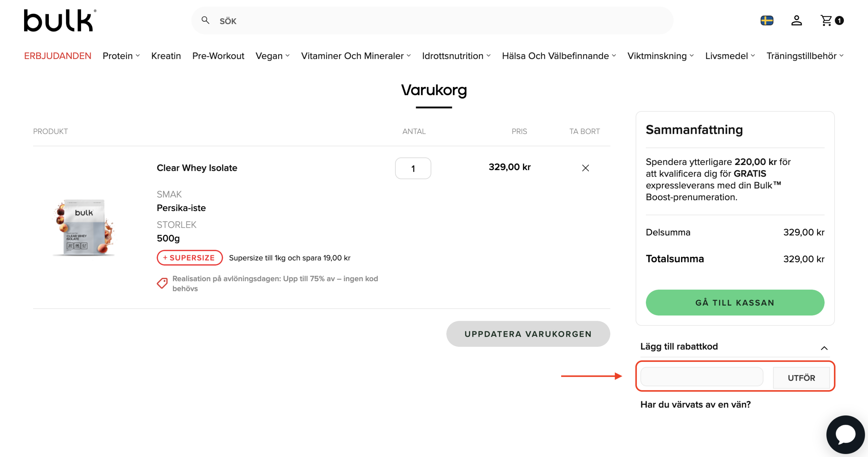Screen dimensions: 868x457
Task: Click the Delsumma label
Action: [x=668, y=232]
